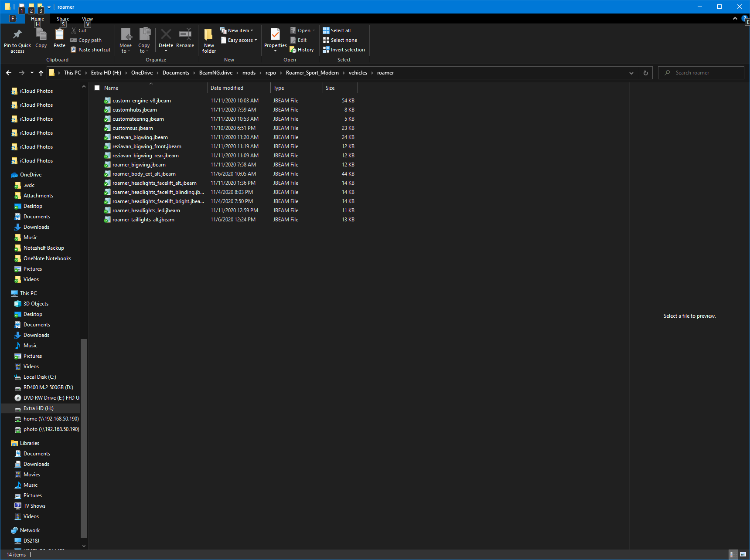The image size is (750, 560).
Task: Expand the address bar history dropdown
Action: click(631, 73)
